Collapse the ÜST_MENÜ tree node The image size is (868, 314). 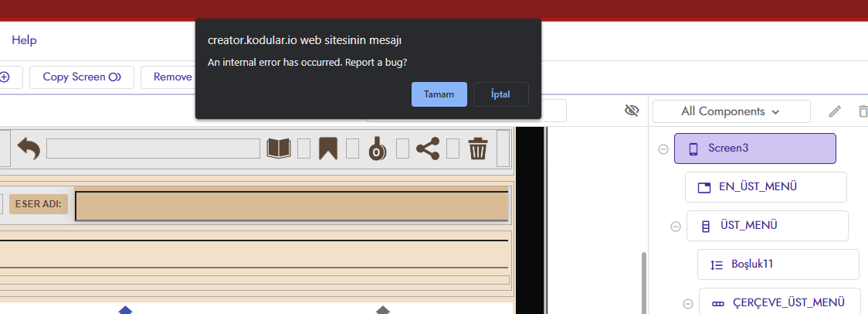[x=676, y=227]
